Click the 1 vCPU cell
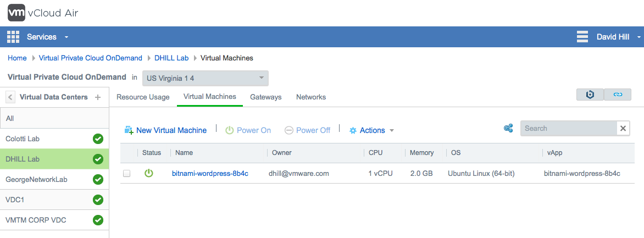 [381, 174]
